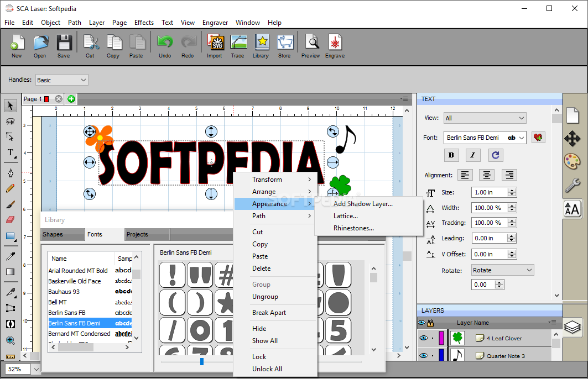Choose Add Shadow Layer option

click(363, 204)
